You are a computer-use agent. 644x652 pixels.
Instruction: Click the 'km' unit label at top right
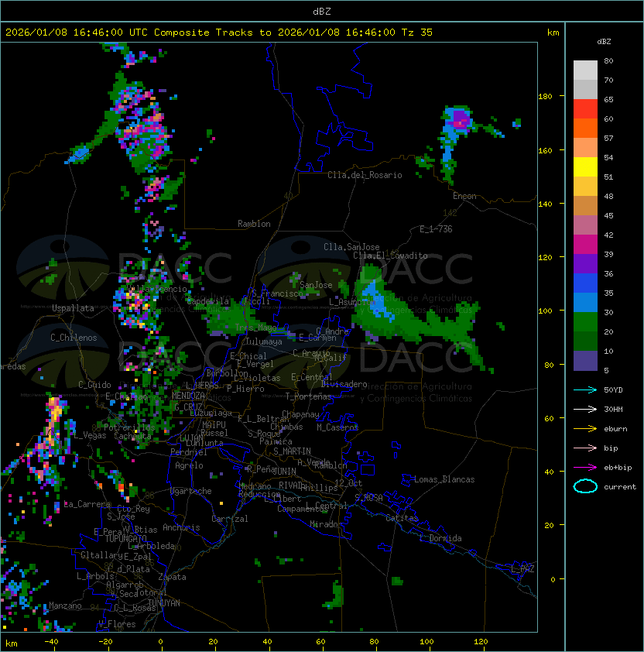[x=553, y=33]
